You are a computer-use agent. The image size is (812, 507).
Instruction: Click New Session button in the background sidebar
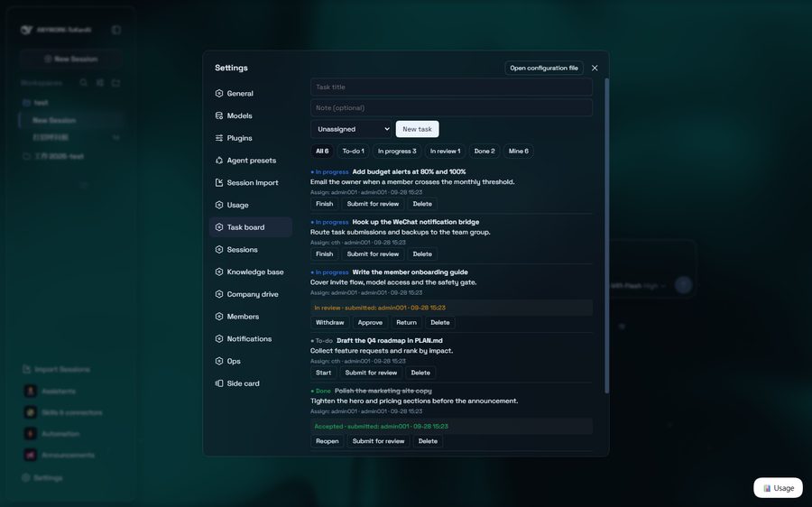tap(71, 59)
